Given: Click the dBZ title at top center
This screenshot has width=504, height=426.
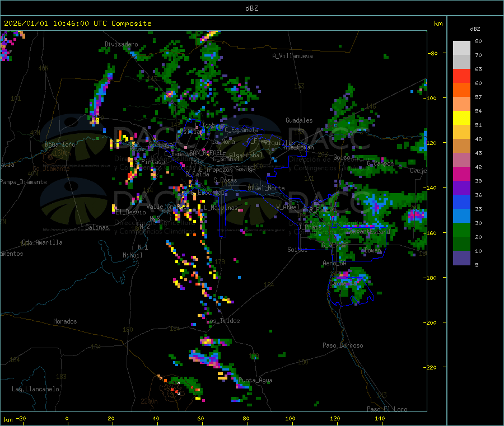Looking at the screenshot, I should click(251, 8).
